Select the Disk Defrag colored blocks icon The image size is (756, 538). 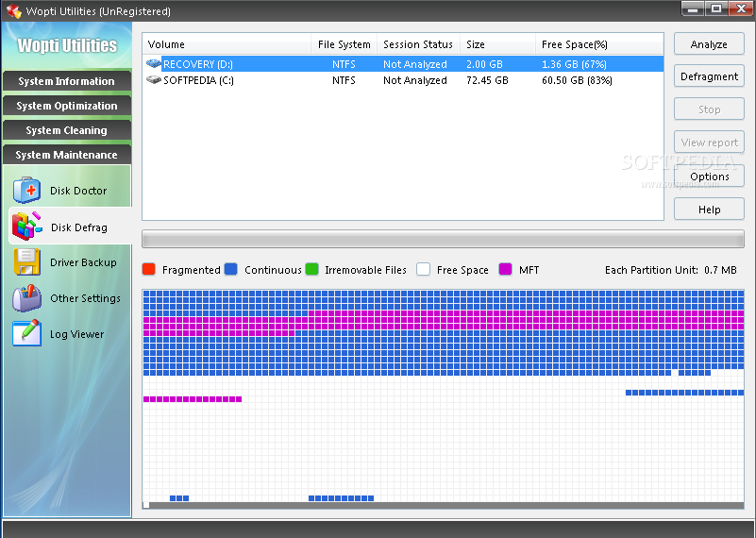click(x=27, y=227)
